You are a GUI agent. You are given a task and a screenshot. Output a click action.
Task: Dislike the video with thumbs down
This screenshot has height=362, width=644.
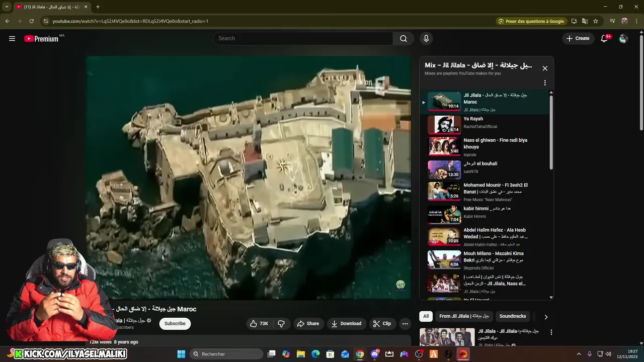coord(281,324)
